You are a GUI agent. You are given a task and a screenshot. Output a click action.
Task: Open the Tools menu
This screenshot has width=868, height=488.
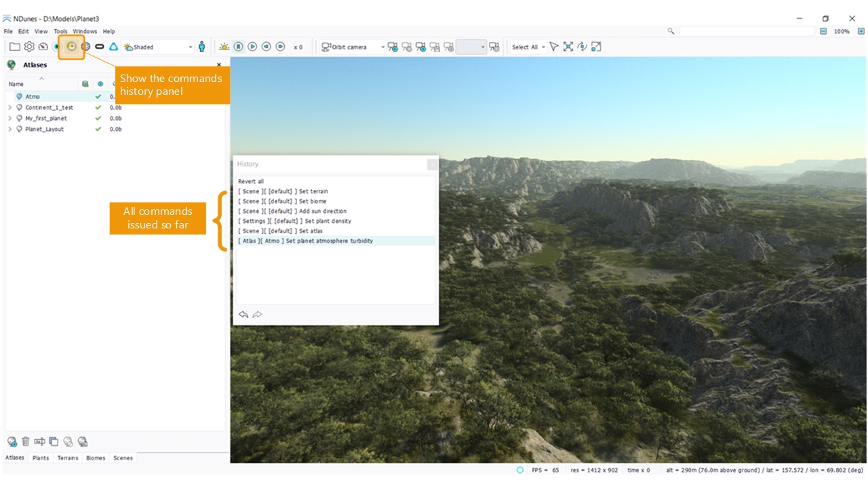pos(60,31)
